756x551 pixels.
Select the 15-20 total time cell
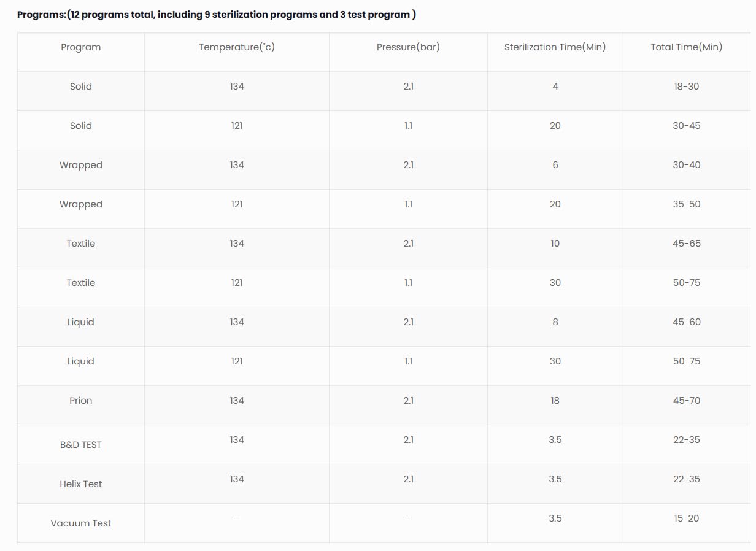click(686, 518)
